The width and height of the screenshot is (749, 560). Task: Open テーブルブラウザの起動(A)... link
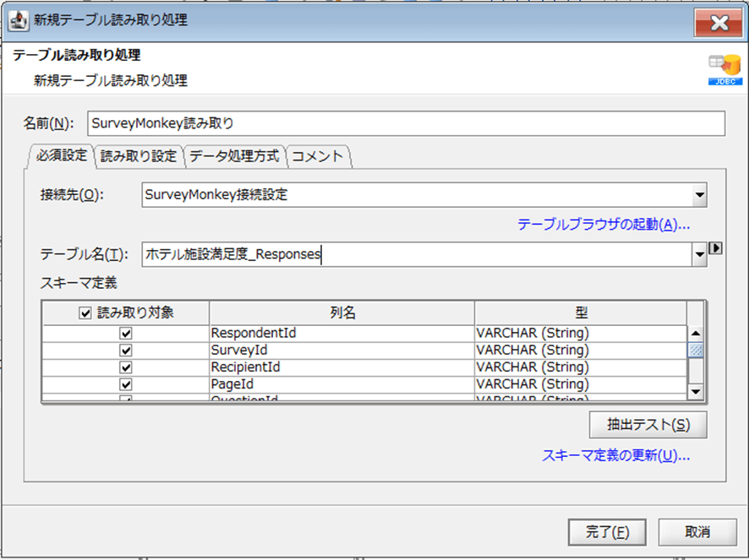coord(604,225)
